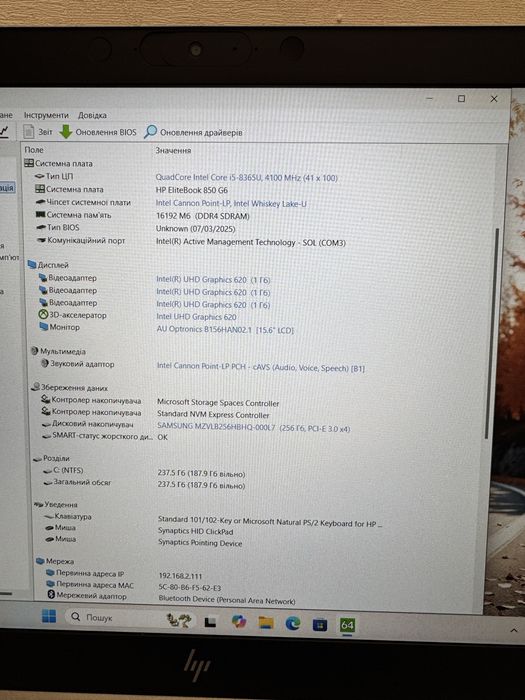Select the Synaptics HID ClickPad value
Viewport: 525px width, 700px height.
pos(196,531)
